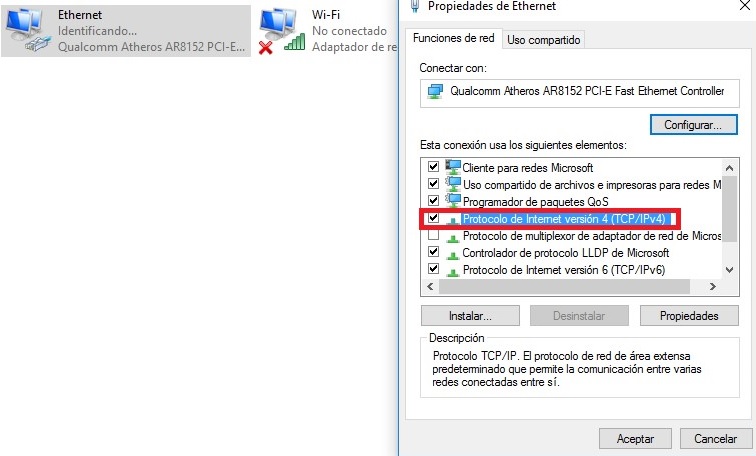Screen dimensions: 756x456
Task: Open the Propiedades button for selected item
Action: pyautogui.click(x=689, y=316)
